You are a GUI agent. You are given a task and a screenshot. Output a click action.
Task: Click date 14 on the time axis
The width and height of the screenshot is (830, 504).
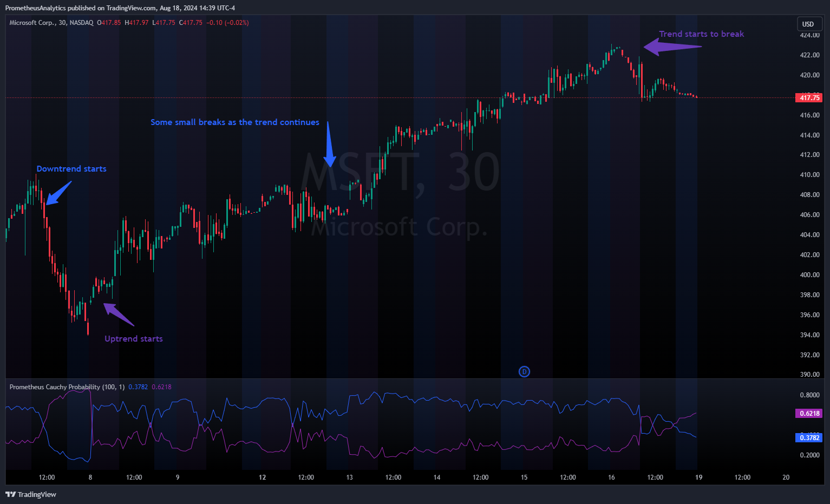[437, 477]
